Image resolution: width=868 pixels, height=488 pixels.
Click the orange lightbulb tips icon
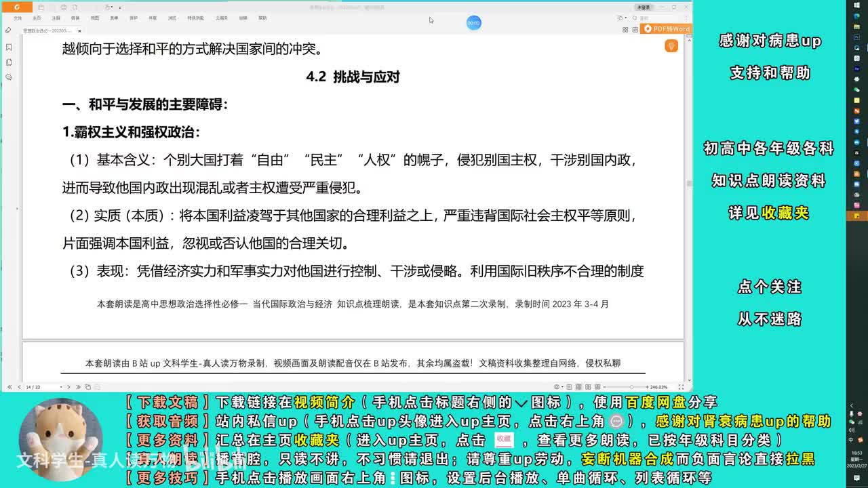pos(671,46)
